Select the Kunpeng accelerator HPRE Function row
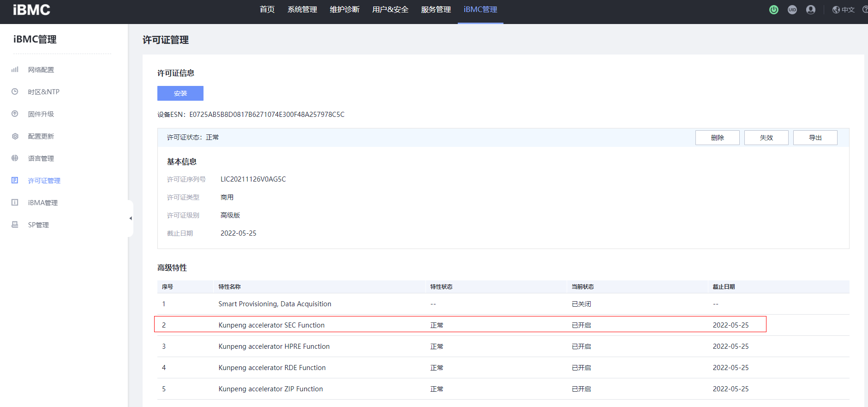This screenshot has width=868, height=407. tap(503, 346)
